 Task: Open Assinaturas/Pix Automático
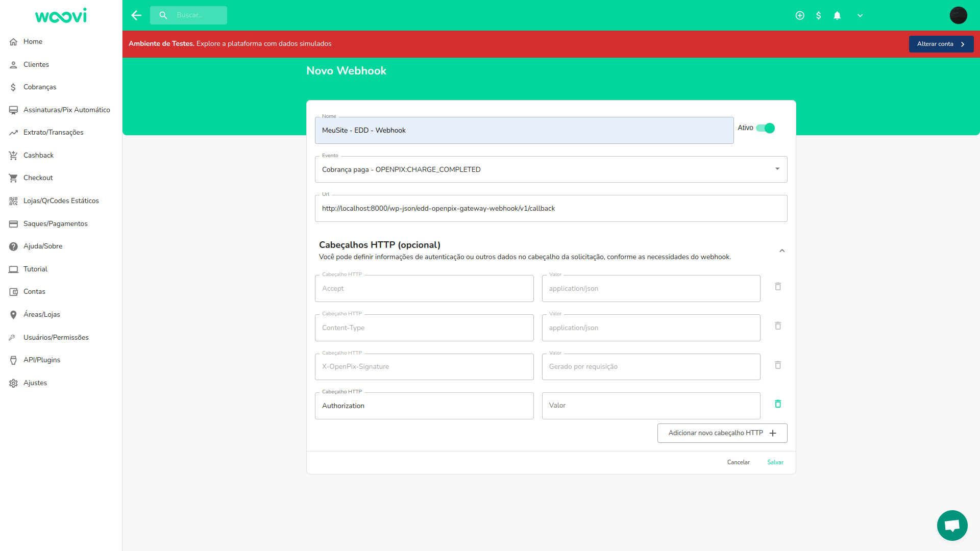click(67, 110)
